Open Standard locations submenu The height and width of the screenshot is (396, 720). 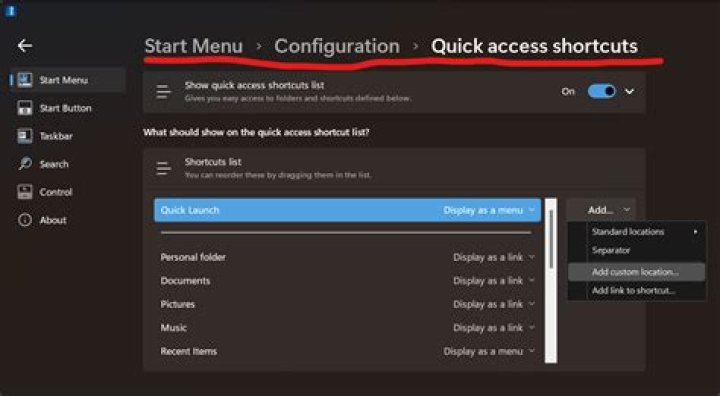tap(637, 232)
